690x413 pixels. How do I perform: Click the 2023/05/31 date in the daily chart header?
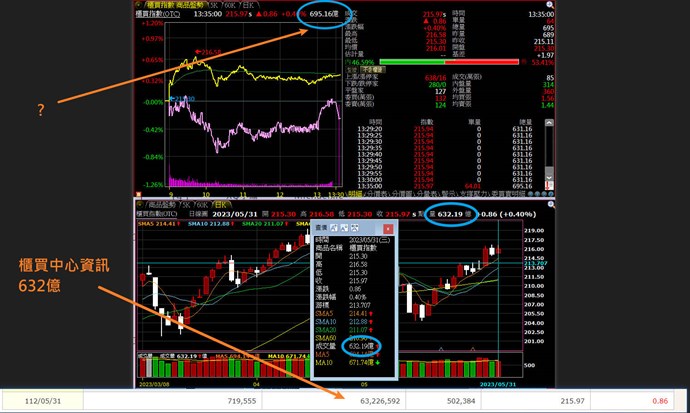pos(235,214)
